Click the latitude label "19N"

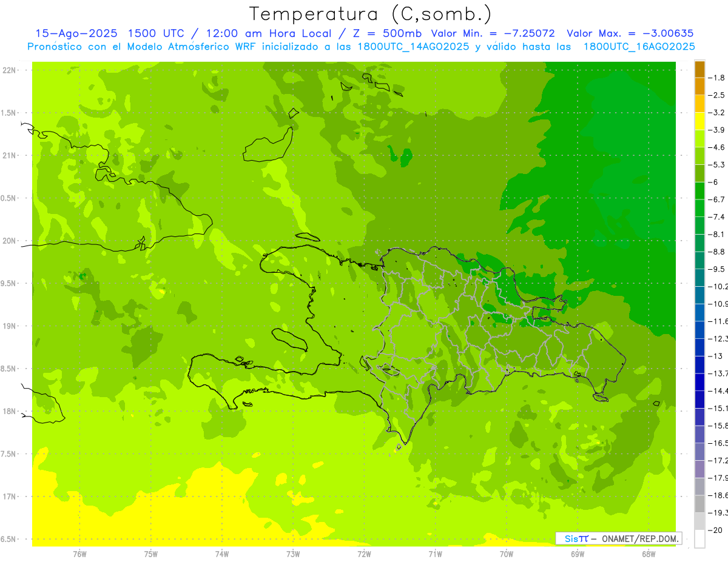point(9,326)
